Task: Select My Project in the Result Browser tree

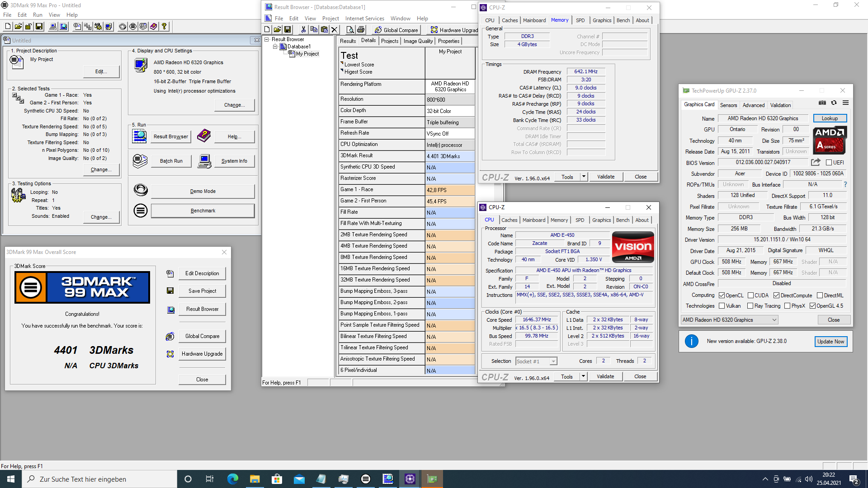Action: (307, 54)
